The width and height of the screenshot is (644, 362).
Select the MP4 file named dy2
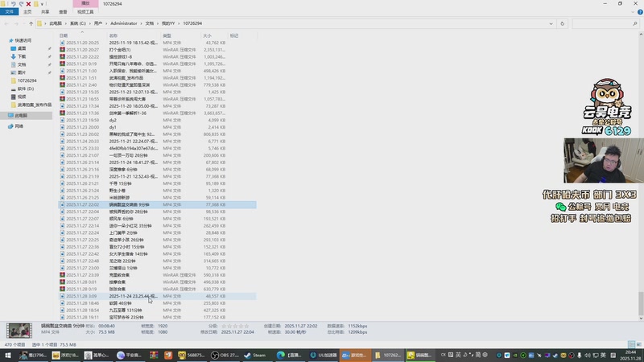158,120
